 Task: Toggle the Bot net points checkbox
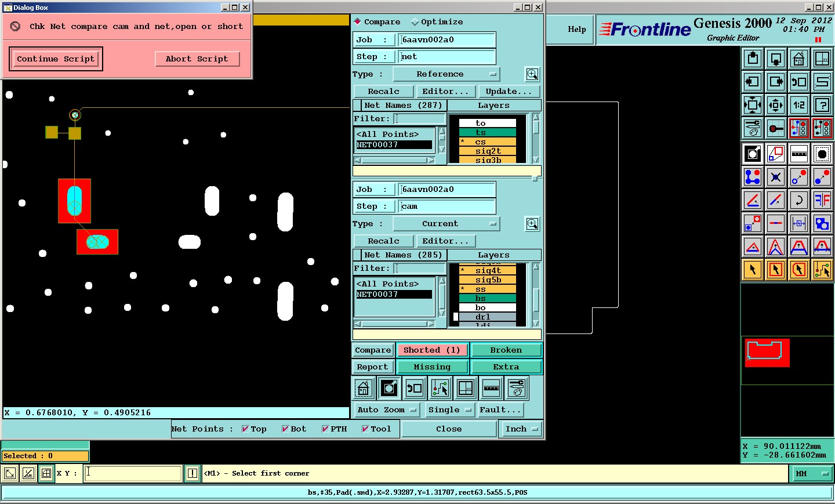(293, 429)
